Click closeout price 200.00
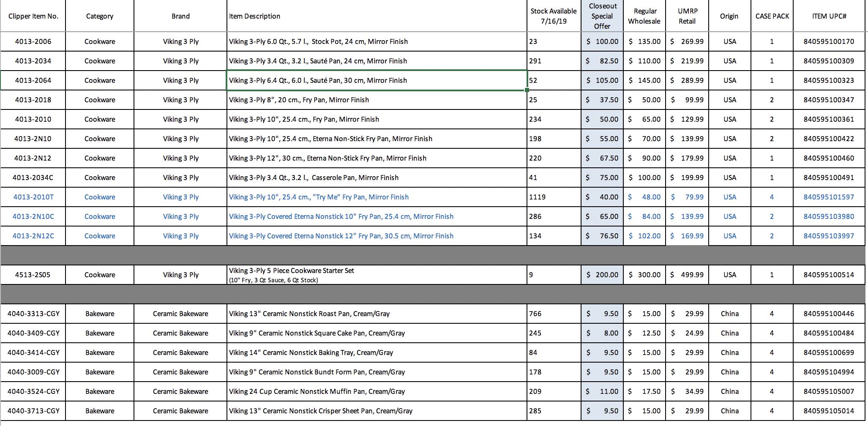This screenshot has width=868, height=426. [x=602, y=275]
